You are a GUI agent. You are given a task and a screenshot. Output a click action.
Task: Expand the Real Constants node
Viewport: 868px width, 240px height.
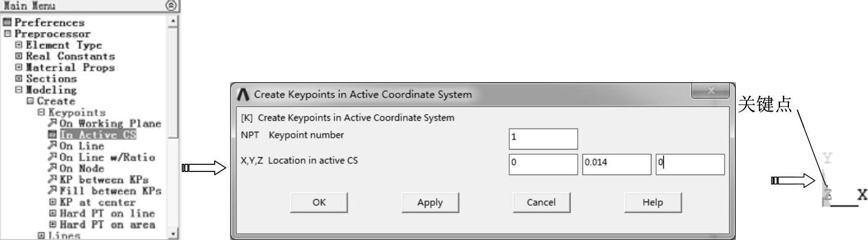pos(19,56)
